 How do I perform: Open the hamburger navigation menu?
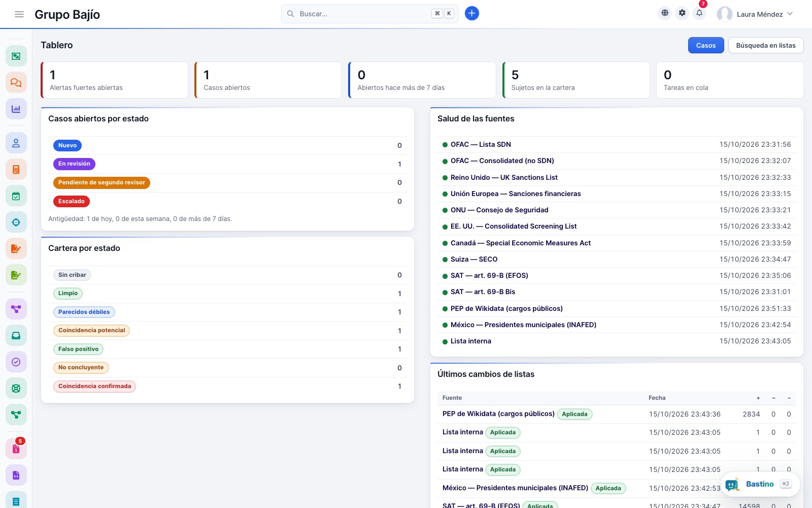point(19,14)
